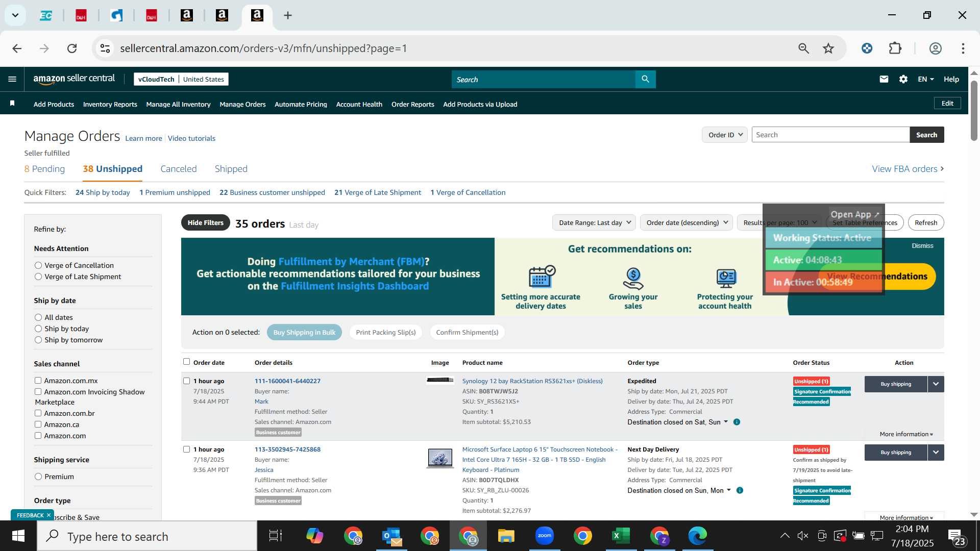
Task: Tick the select-all orders header checkbox
Action: (x=186, y=362)
